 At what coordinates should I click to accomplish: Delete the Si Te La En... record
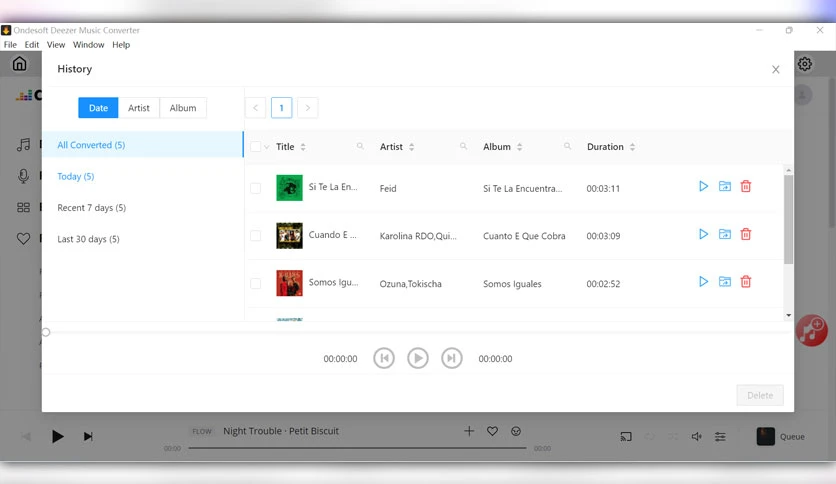pos(746,186)
